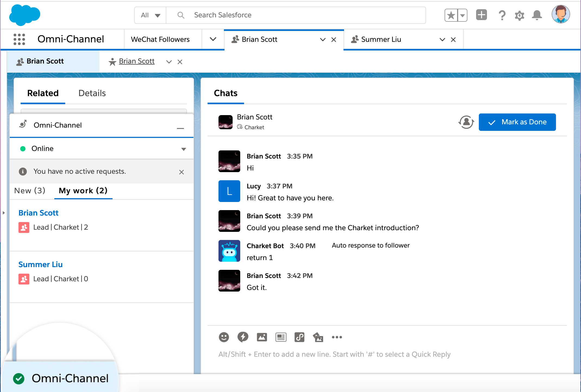This screenshot has width=581, height=392.
Task: Open WeChat Followers tab dropdown chevron
Action: point(213,39)
